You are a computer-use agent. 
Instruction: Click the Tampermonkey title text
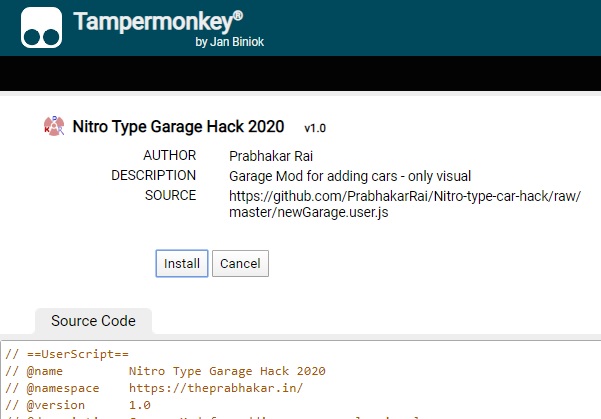click(x=158, y=21)
